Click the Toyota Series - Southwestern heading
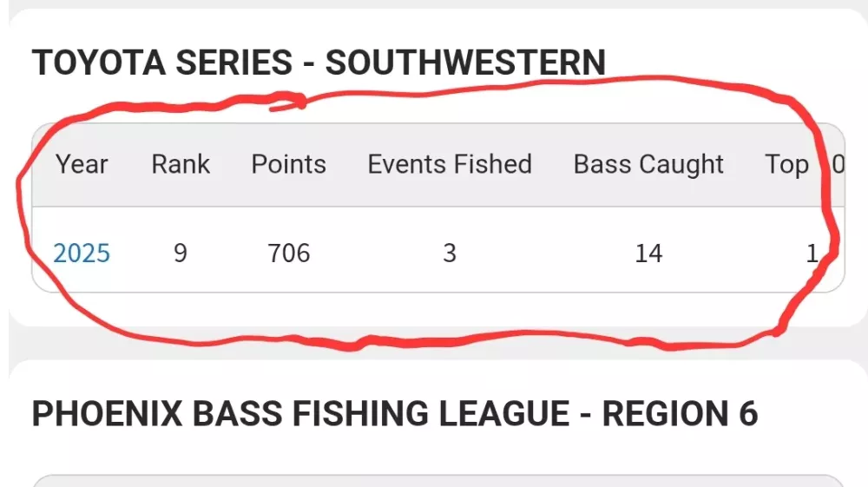 pos(319,62)
